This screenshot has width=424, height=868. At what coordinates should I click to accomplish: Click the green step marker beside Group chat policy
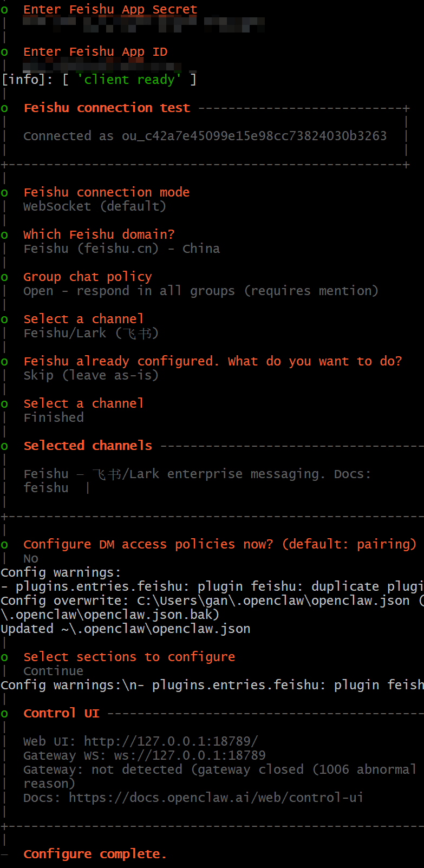click(4, 277)
